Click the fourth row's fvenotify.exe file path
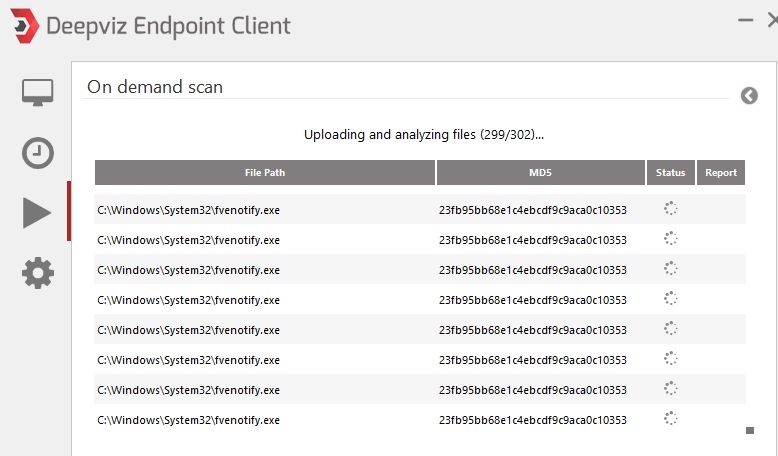 [188, 300]
